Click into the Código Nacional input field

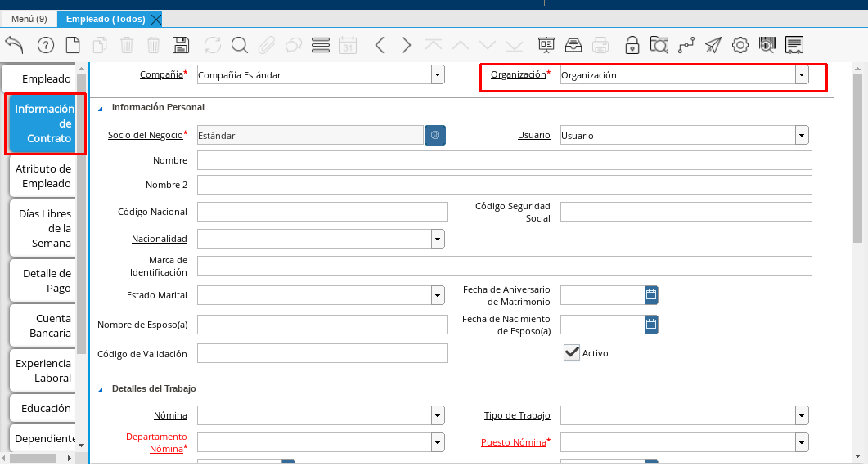point(322,213)
